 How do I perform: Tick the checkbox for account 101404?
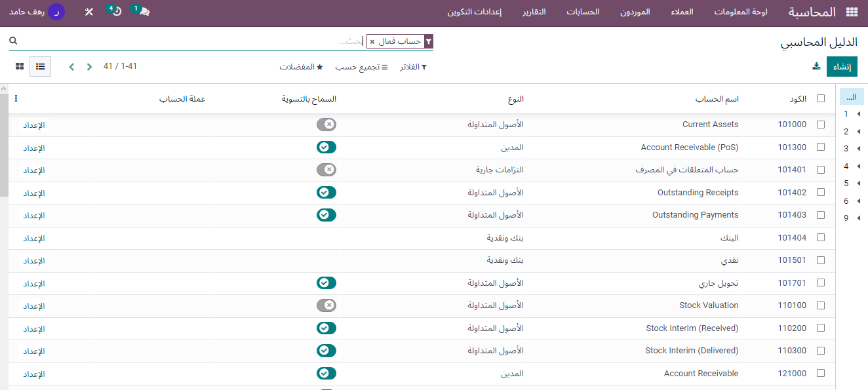click(821, 238)
